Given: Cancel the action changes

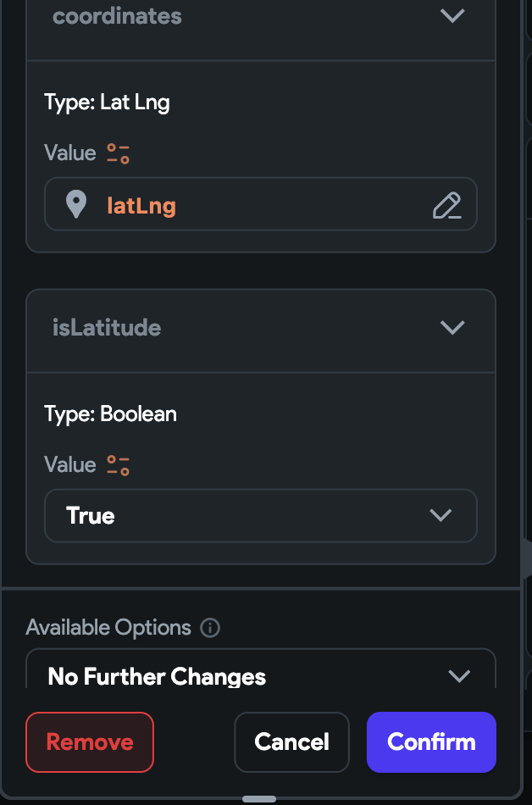Looking at the screenshot, I should point(291,742).
